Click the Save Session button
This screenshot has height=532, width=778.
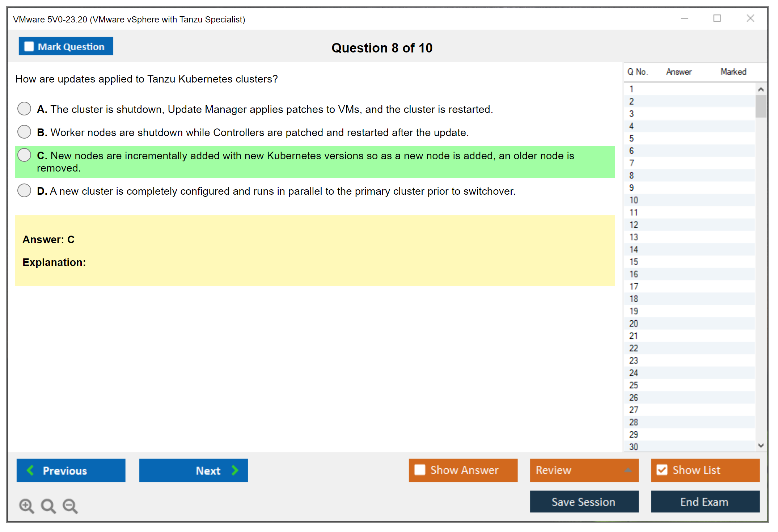point(584,502)
